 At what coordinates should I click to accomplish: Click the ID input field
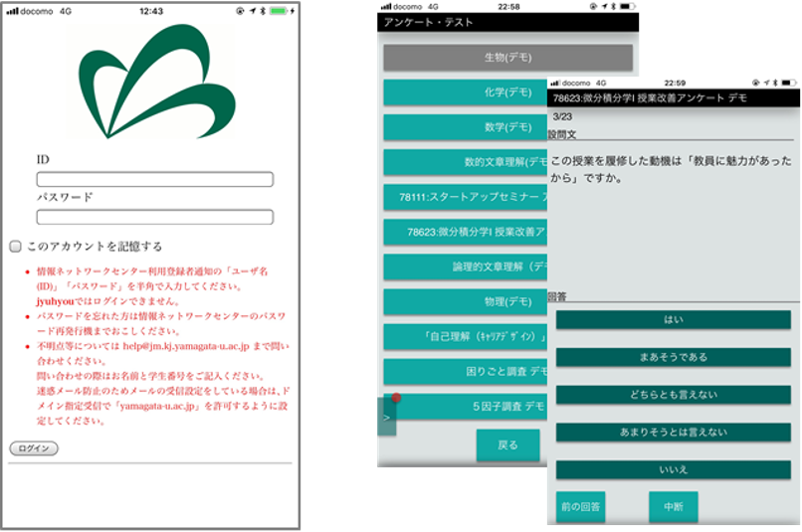pyautogui.click(x=154, y=179)
